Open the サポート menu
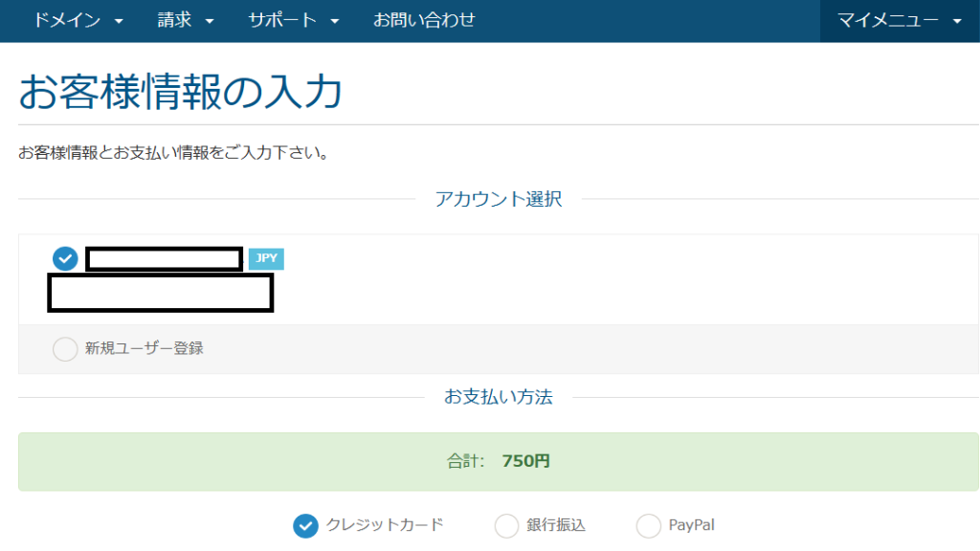Image resolution: width=980 pixels, height=551 pixels. click(x=282, y=20)
